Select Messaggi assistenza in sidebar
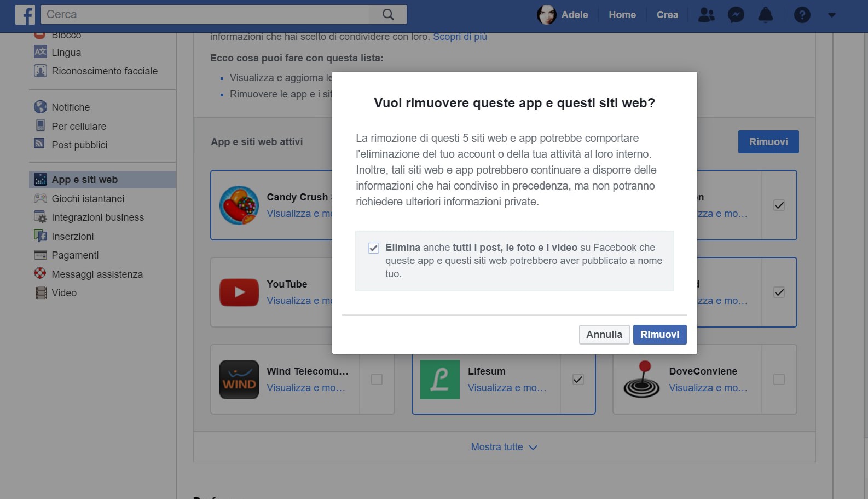The width and height of the screenshot is (868, 499). pos(97,274)
